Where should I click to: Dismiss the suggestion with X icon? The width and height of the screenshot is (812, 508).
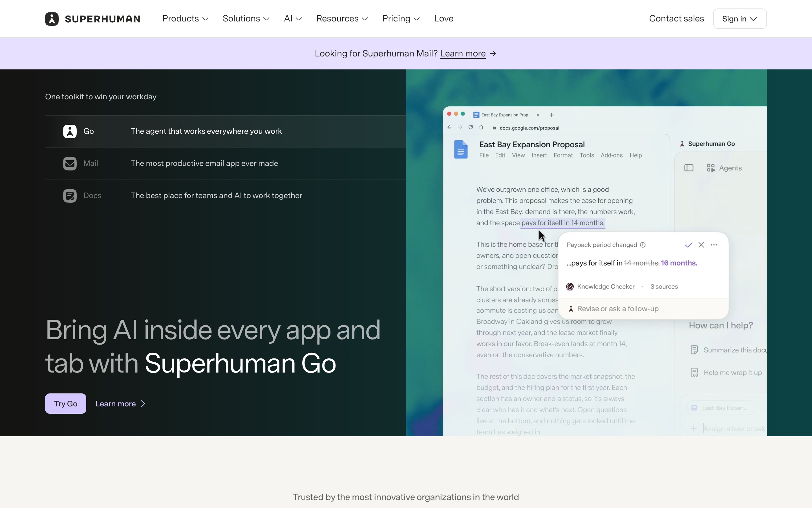(701, 245)
